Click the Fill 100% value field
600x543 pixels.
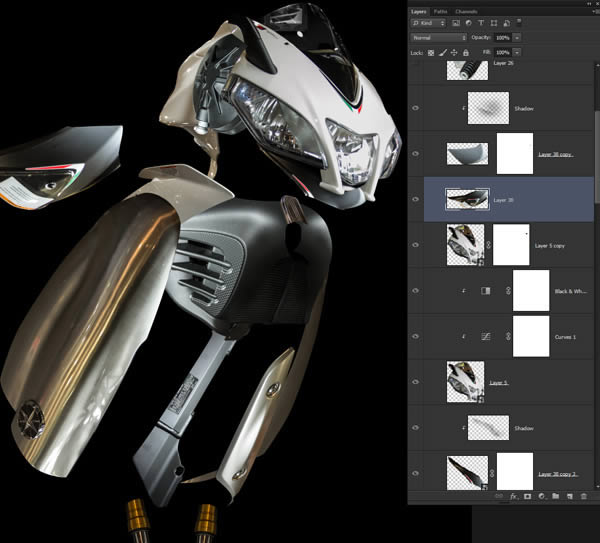[x=503, y=52]
